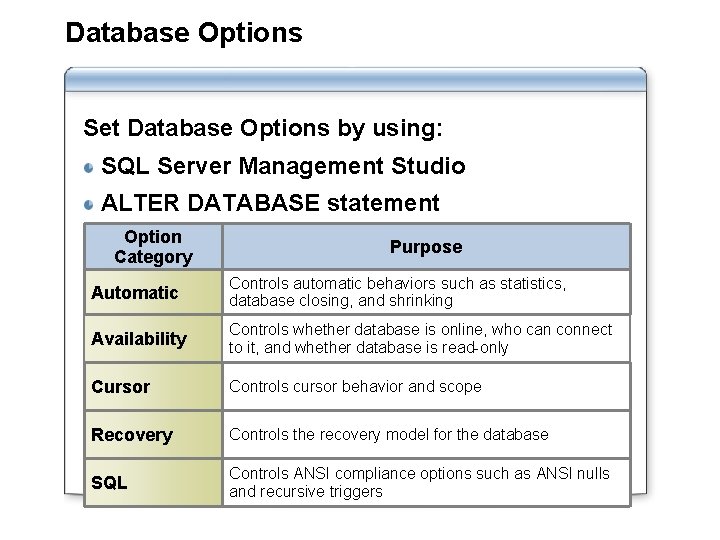Click the database online and read-only description
720x540 pixels.
point(426,339)
